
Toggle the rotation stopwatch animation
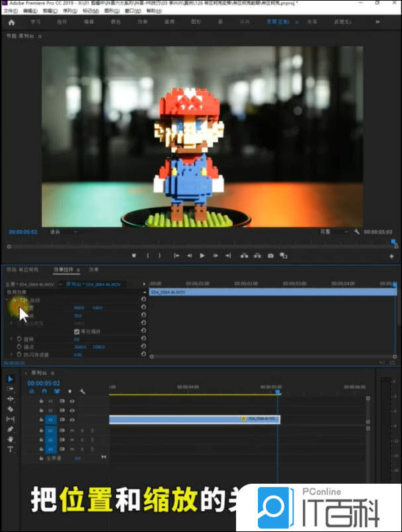click(x=19, y=339)
